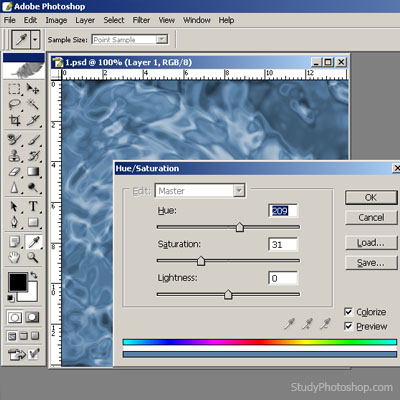Click OK in Hue/Saturation dialog
The height and width of the screenshot is (400, 400).
pyautogui.click(x=371, y=197)
